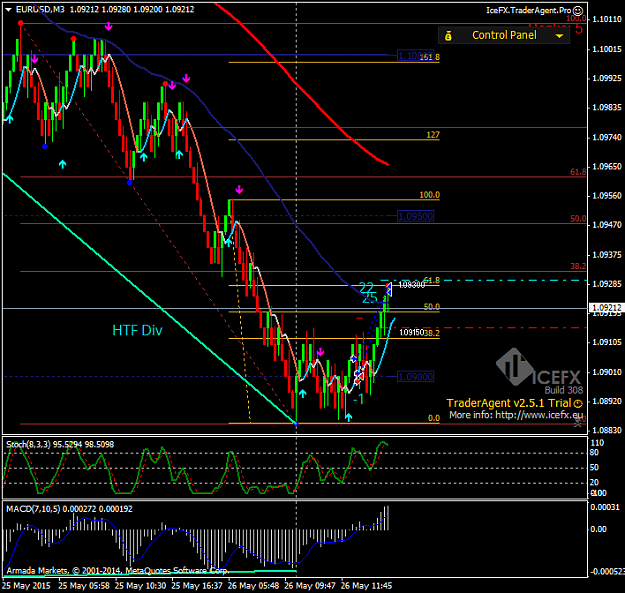This screenshot has width=625, height=593.
Task: Click the smiley icon beside IceFX.TraderAgent.Pro
Action: 578,11
